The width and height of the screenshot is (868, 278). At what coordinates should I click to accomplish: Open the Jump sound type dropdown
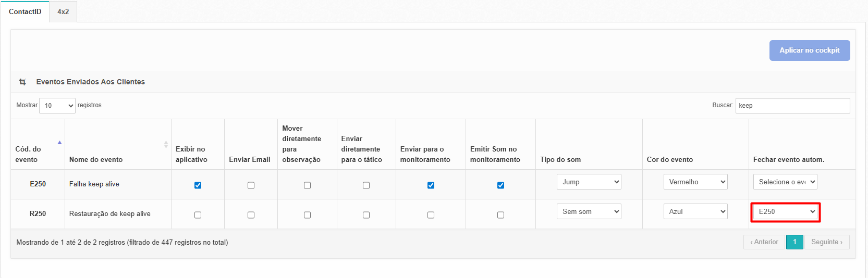(x=589, y=182)
